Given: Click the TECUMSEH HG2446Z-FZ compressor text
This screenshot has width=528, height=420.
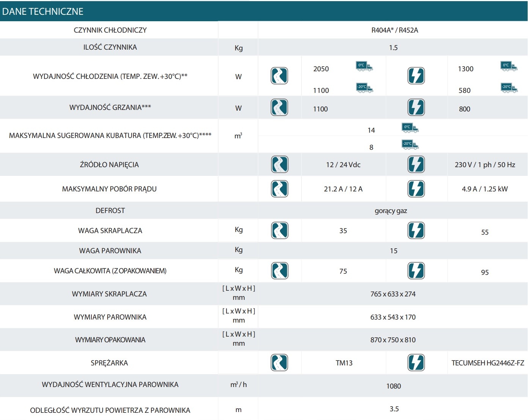Looking at the screenshot, I should [487, 363].
